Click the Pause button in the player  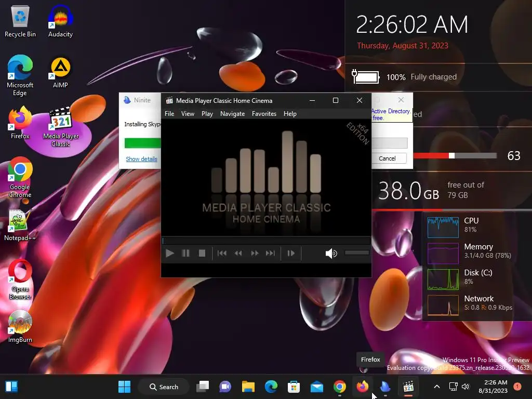click(185, 253)
